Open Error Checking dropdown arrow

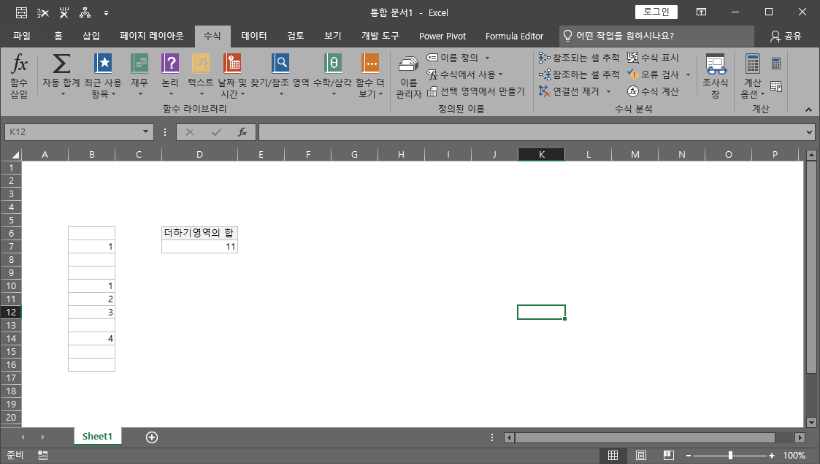coord(688,74)
